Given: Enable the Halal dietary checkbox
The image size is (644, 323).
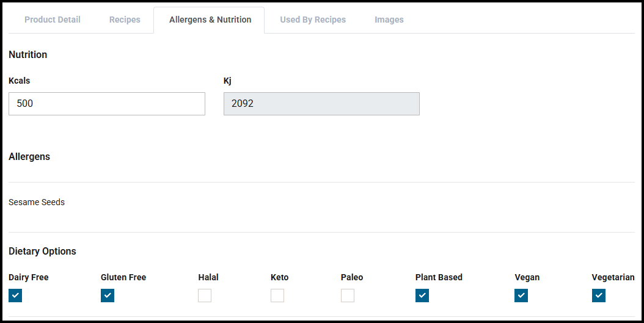Looking at the screenshot, I should (205, 296).
